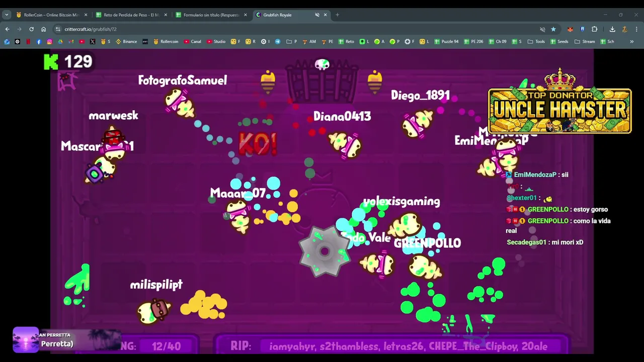
Task: Switch to Formulario sin título tab
Action: (211, 15)
